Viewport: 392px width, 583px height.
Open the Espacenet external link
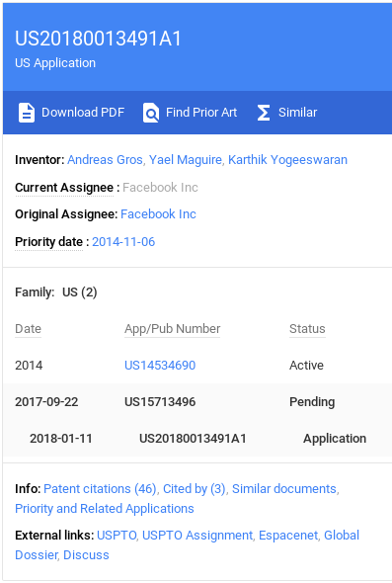[x=288, y=536]
